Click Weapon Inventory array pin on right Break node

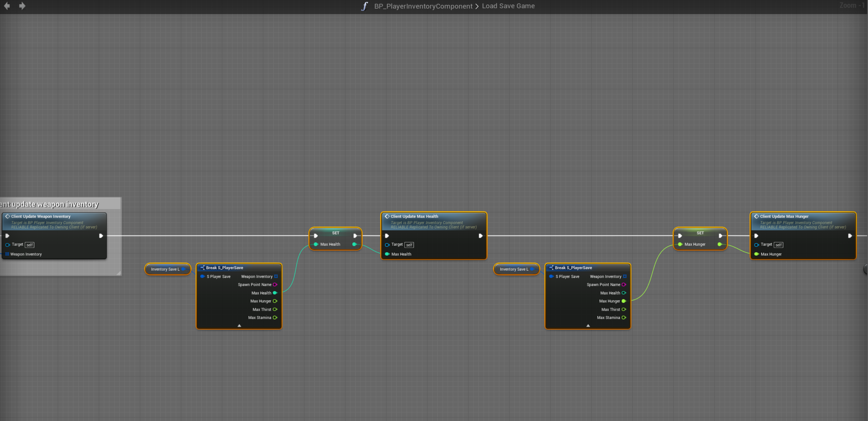click(625, 276)
